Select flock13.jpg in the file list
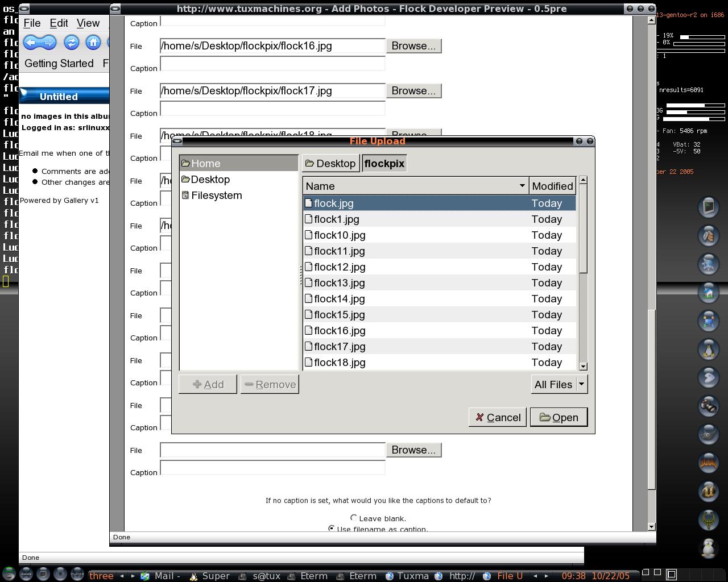Screen dimensions: 728x582 pos(440,282)
